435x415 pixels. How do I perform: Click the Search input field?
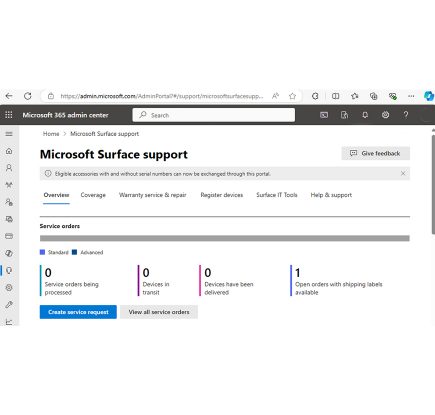click(x=214, y=115)
